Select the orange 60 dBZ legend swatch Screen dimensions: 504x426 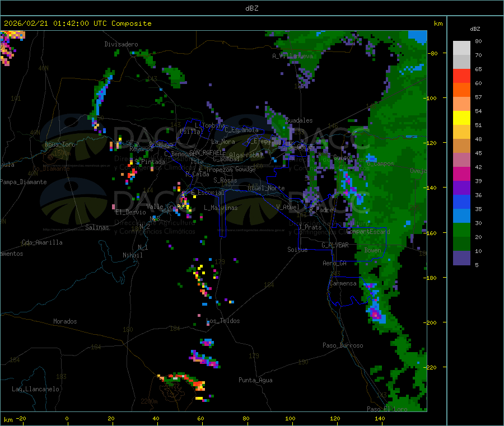pyautogui.click(x=461, y=90)
